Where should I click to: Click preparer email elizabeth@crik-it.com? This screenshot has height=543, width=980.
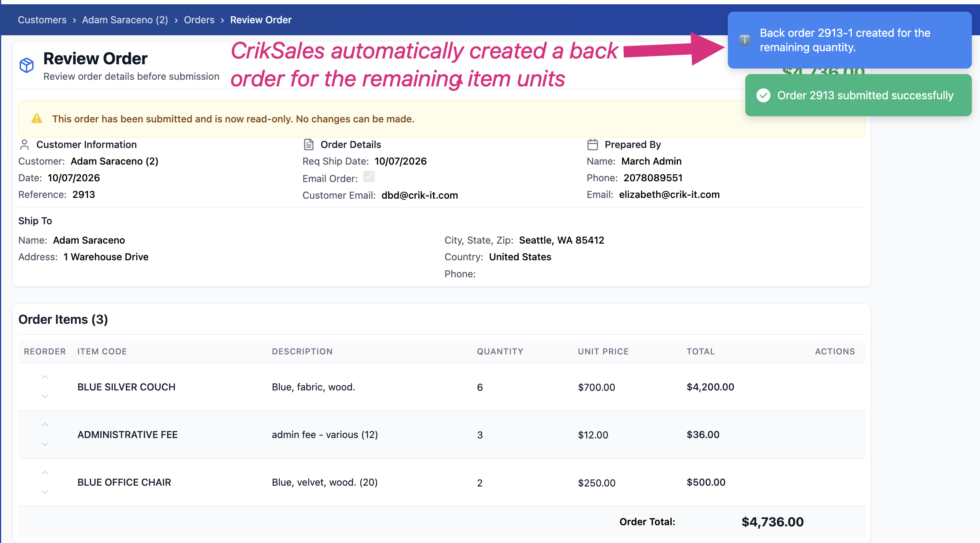click(x=669, y=194)
